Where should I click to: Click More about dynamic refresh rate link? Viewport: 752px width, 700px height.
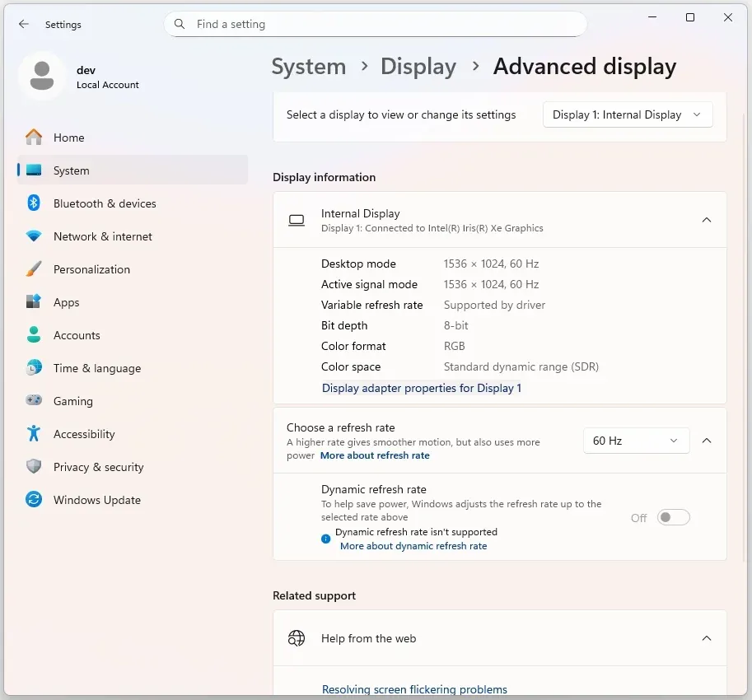413,546
